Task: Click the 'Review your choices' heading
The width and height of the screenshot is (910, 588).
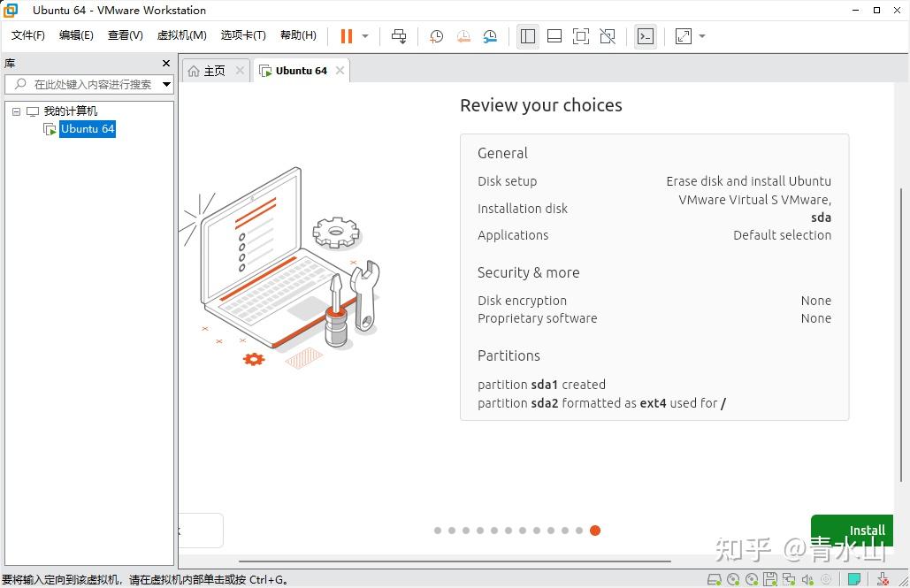Action: pos(541,105)
